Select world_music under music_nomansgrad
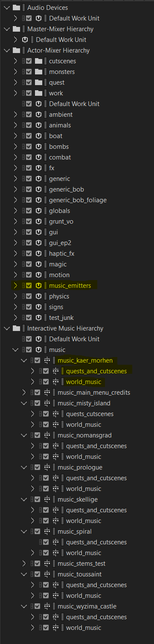Viewport: 154px width, 644px height. (84, 457)
